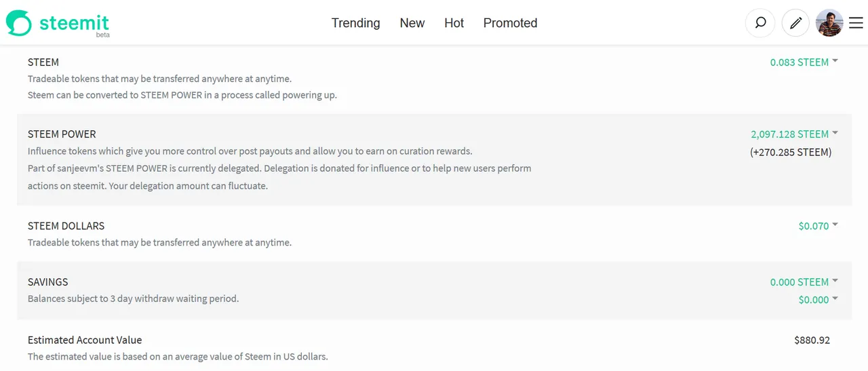The width and height of the screenshot is (868, 371).
Task: Select the Promoted tab
Action: click(x=510, y=23)
